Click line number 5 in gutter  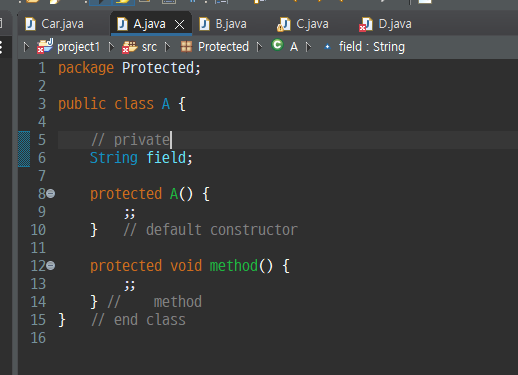(x=42, y=140)
